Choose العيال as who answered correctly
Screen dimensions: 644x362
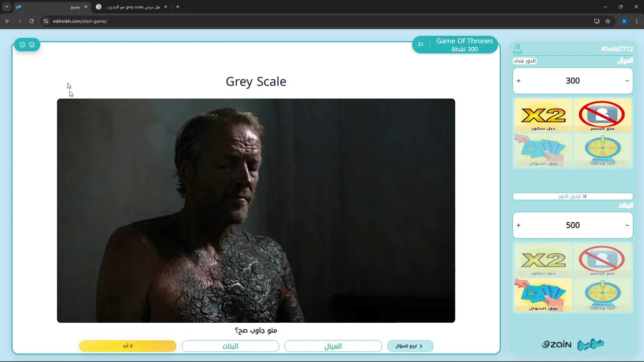pos(333,346)
